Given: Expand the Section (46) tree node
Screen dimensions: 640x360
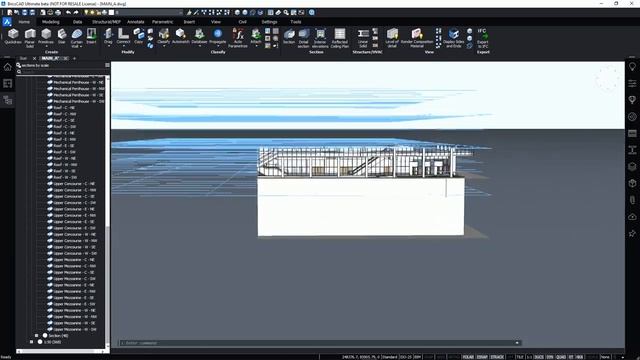Looking at the screenshot, I should 37,336.
